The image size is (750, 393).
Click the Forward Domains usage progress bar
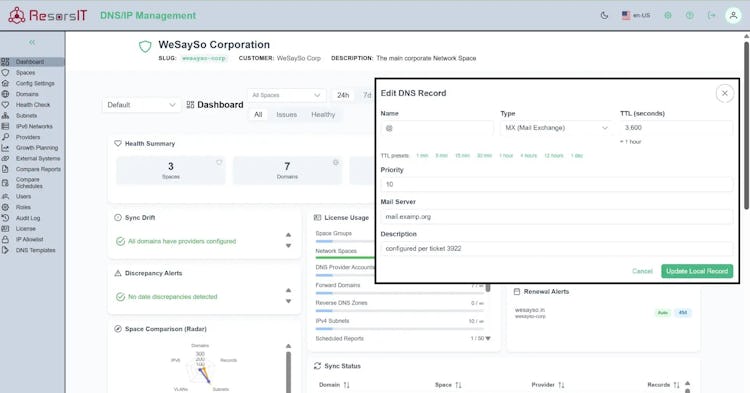click(x=399, y=293)
